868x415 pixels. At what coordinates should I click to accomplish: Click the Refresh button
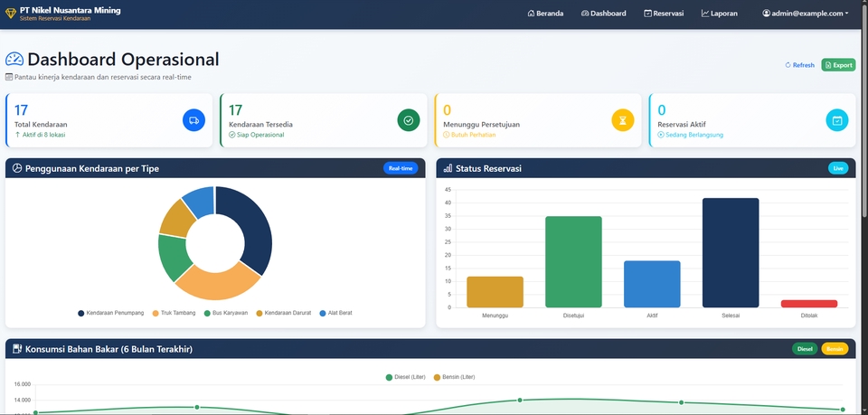800,65
